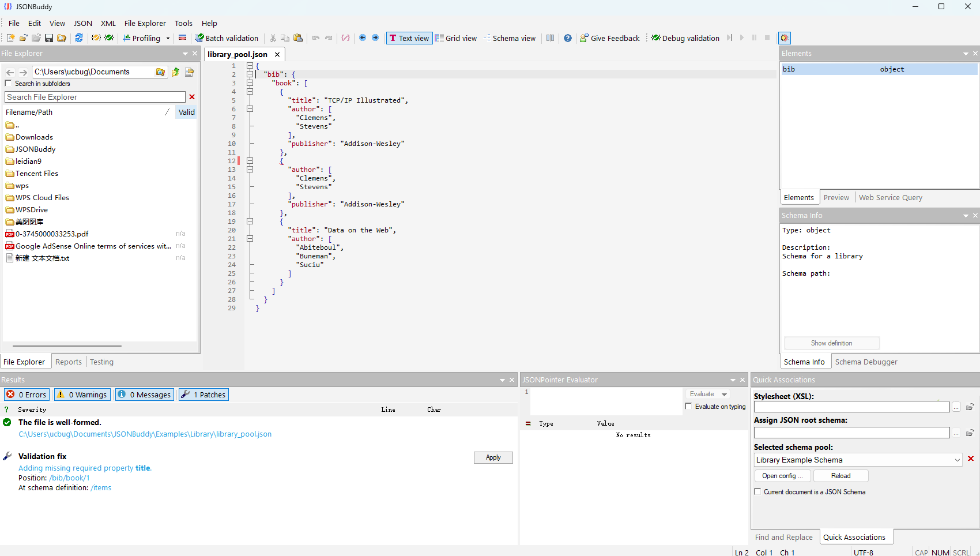Collapse the fold marker on line 12

(250, 161)
